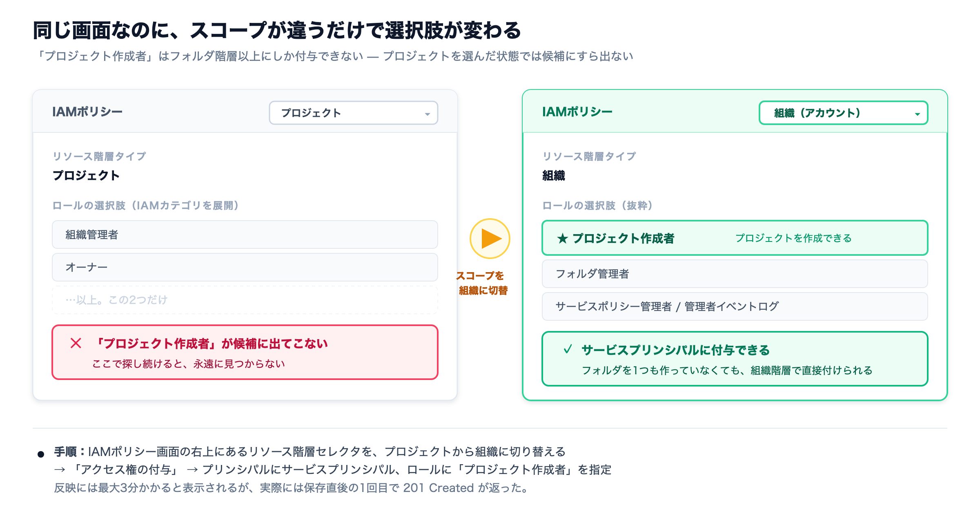The width and height of the screenshot is (980, 523).
Task: Select サービスポリシー管理者 / 管理者イベントログ row
Action: pyautogui.click(x=735, y=306)
